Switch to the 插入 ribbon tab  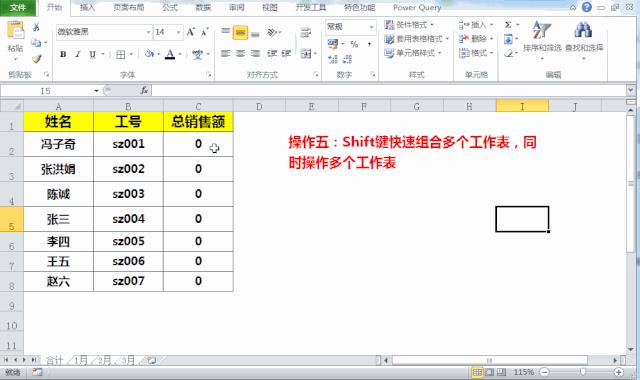click(87, 7)
